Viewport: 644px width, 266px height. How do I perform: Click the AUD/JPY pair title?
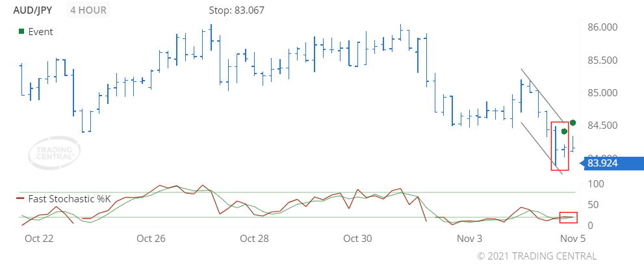click(x=33, y=10)
